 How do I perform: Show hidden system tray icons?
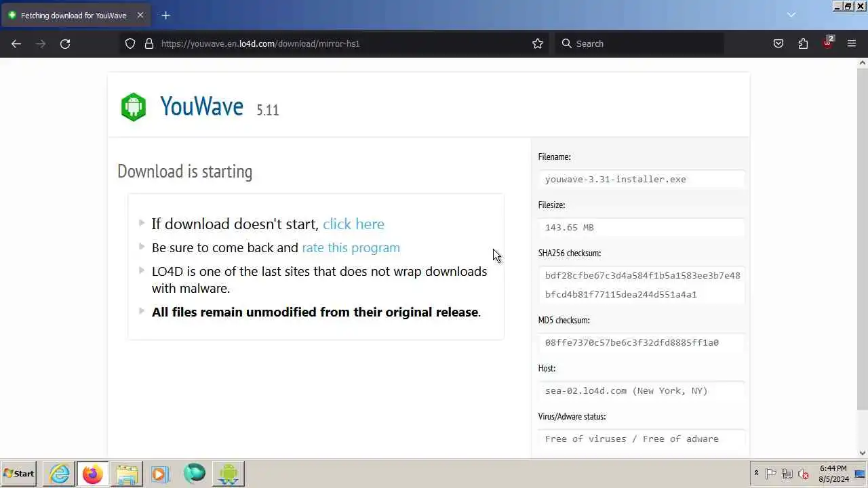(756, 474)
